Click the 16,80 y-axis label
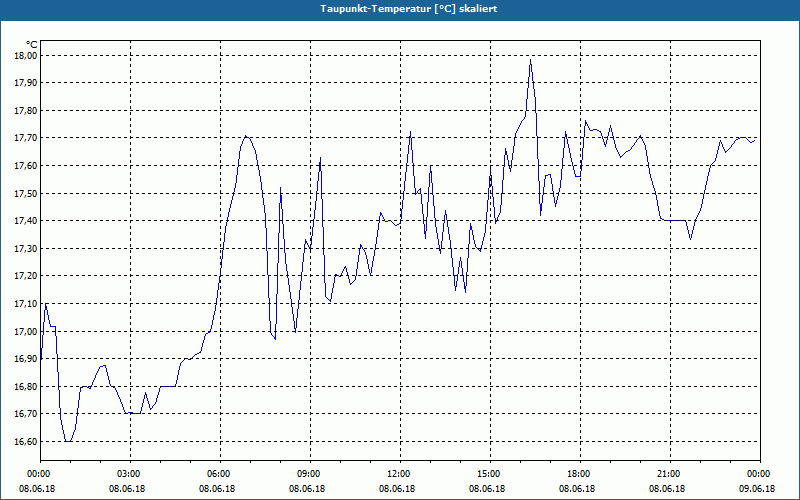800x500 pixels. 24,387
